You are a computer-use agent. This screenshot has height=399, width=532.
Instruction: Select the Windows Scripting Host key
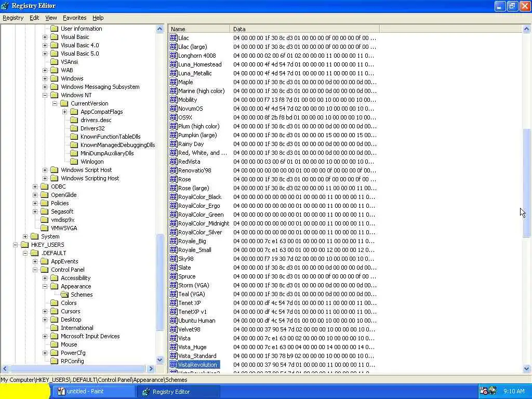click(90, 178)
